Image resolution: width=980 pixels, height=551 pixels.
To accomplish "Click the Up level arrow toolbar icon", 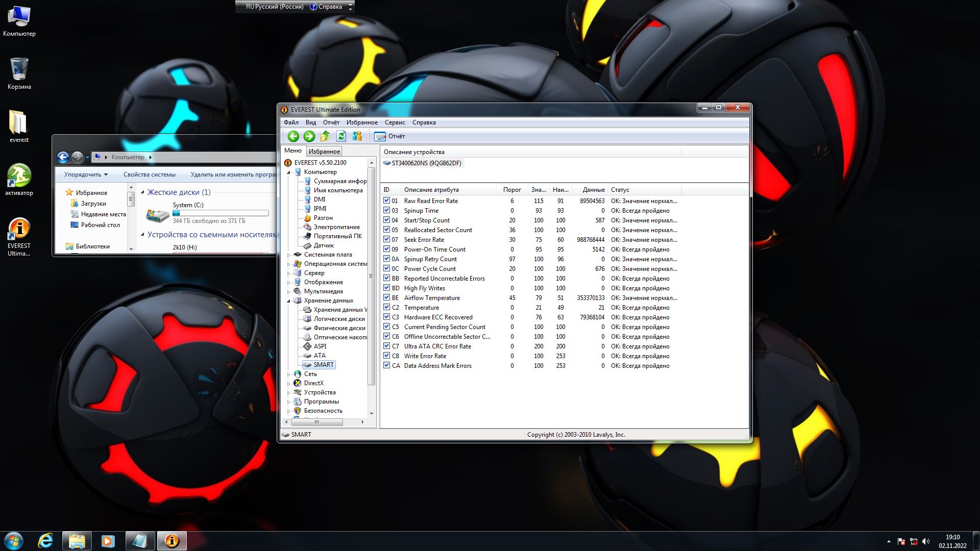I will coord(325,136).
